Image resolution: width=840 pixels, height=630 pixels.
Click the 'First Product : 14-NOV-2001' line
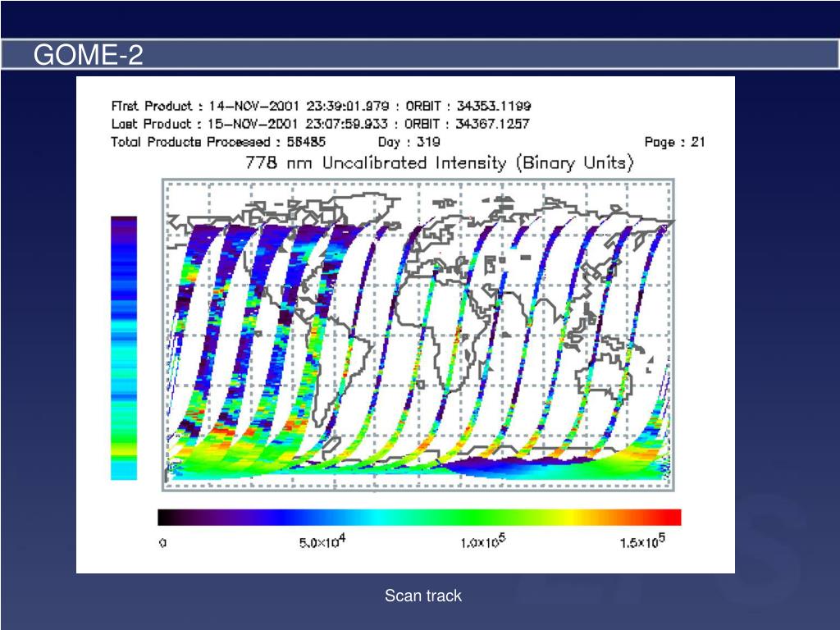click(x=321, y=106)
